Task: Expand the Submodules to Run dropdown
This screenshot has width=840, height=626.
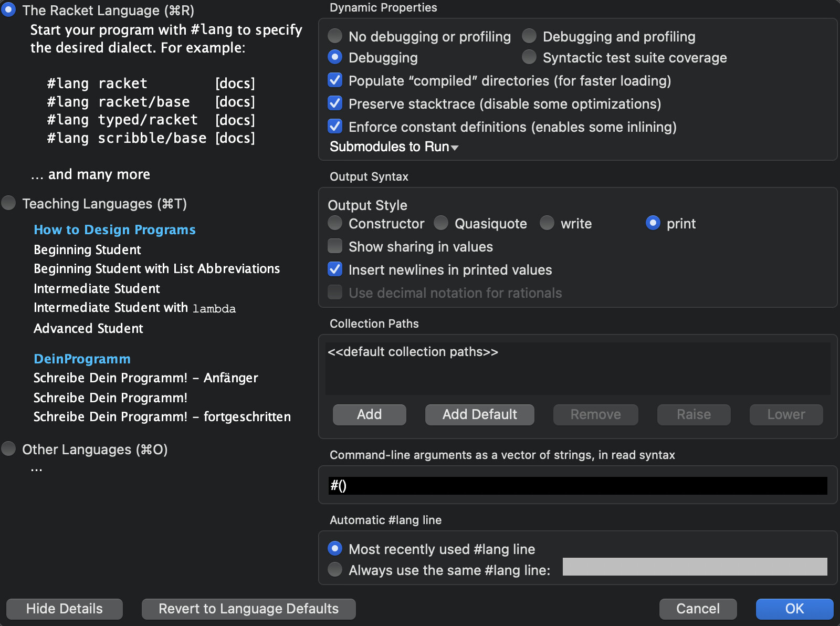Action: click(x=394, y=147)
